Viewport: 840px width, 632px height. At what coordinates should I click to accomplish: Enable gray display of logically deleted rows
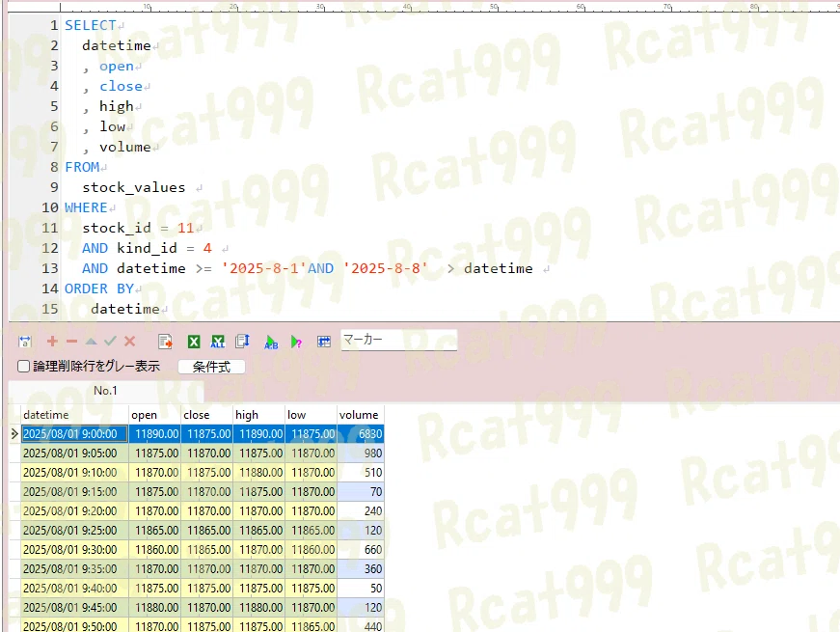coord(23,366)
